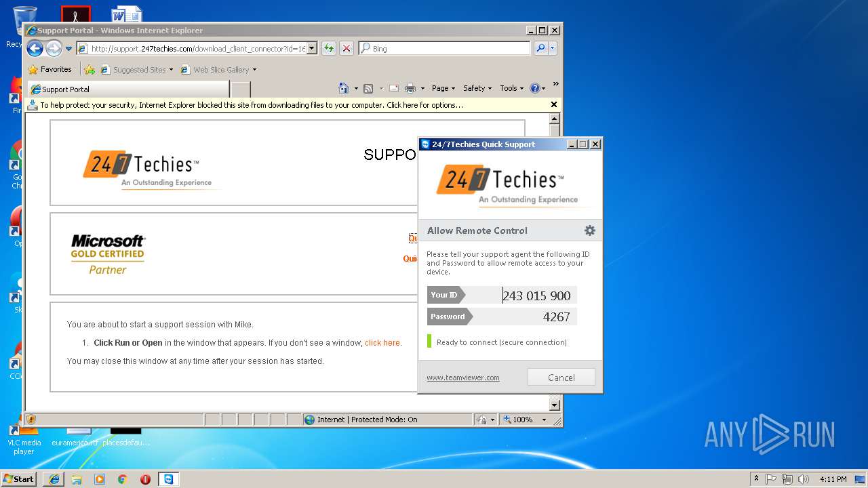The width and height of the screenshot is (868, 488).
Task: Expand the Print dropdown arrow
Action: 422,88
